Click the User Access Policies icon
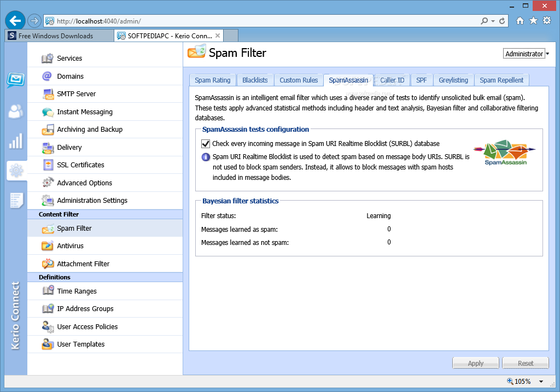The image size is (560, 392). 48,327
